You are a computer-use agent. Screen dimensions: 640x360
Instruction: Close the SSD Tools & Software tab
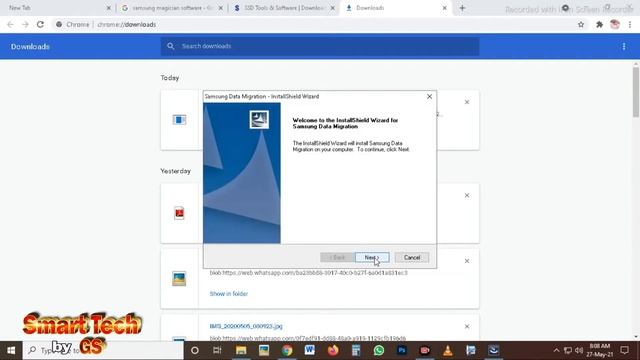point(333,8)
